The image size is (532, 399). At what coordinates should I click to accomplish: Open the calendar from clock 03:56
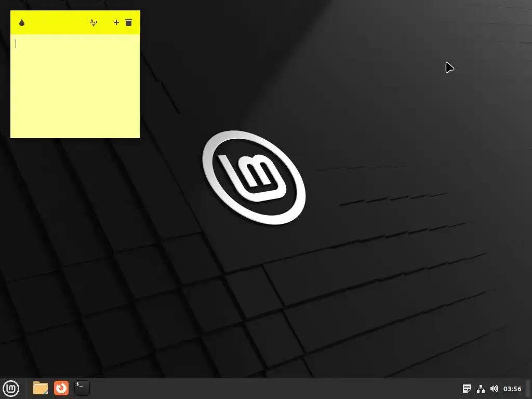(x=512, y=389)
